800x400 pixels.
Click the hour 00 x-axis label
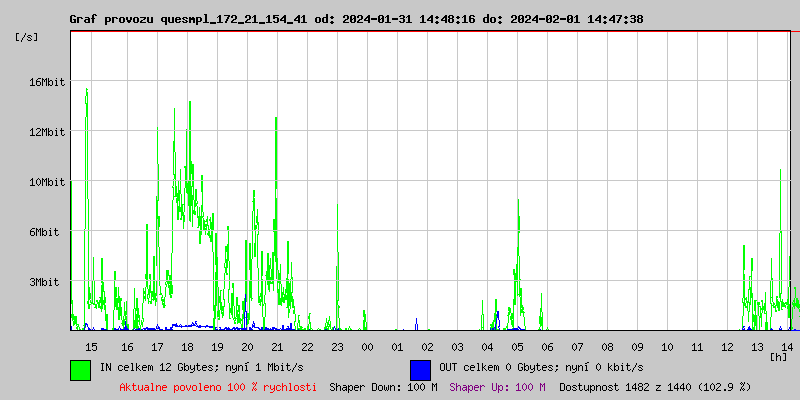(x=367, y=346)
